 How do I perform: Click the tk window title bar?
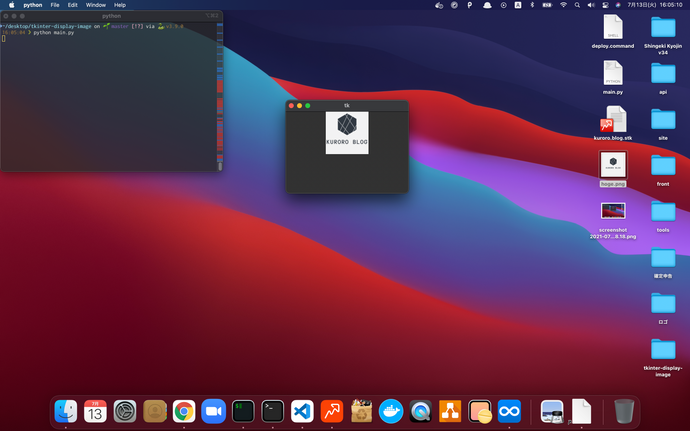(x=347, y=106)
